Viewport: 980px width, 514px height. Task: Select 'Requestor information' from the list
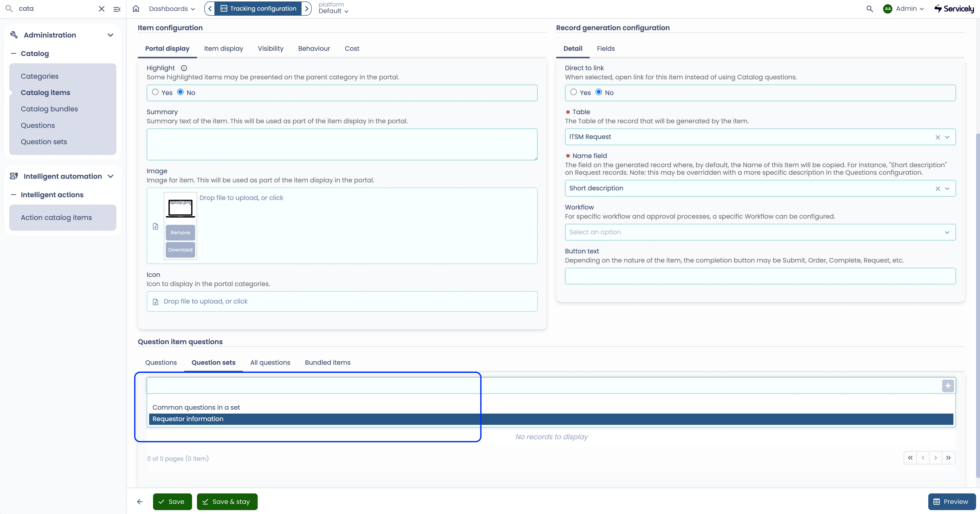(551, 419)
